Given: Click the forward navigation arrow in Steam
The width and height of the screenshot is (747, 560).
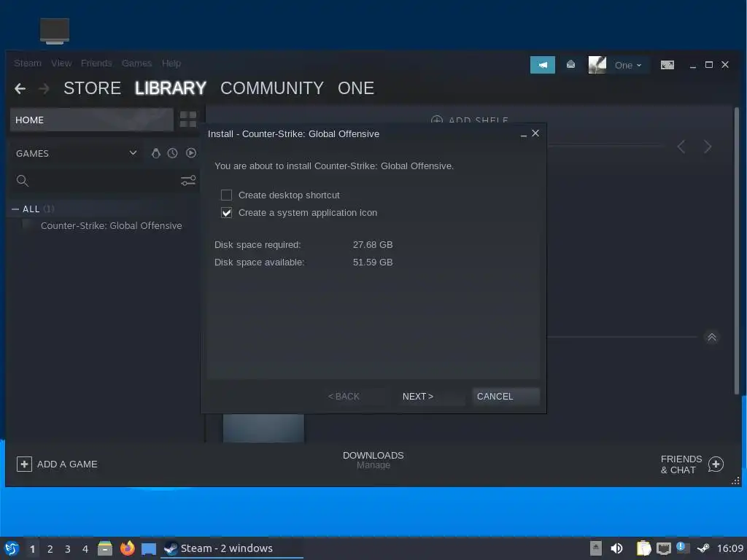Looking at the screenshot, I should 44,88.
